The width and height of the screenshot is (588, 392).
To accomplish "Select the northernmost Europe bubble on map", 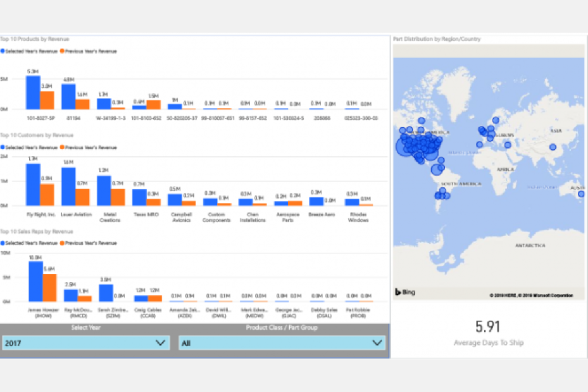I will click(x=495, y=120).
